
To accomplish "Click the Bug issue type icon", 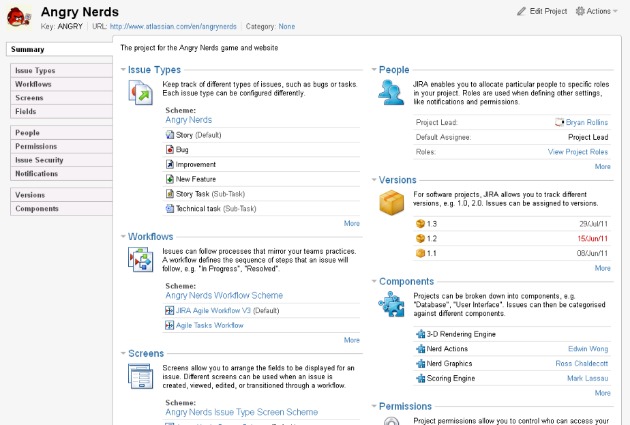I will pyautogui.click(x=170, y=150).
